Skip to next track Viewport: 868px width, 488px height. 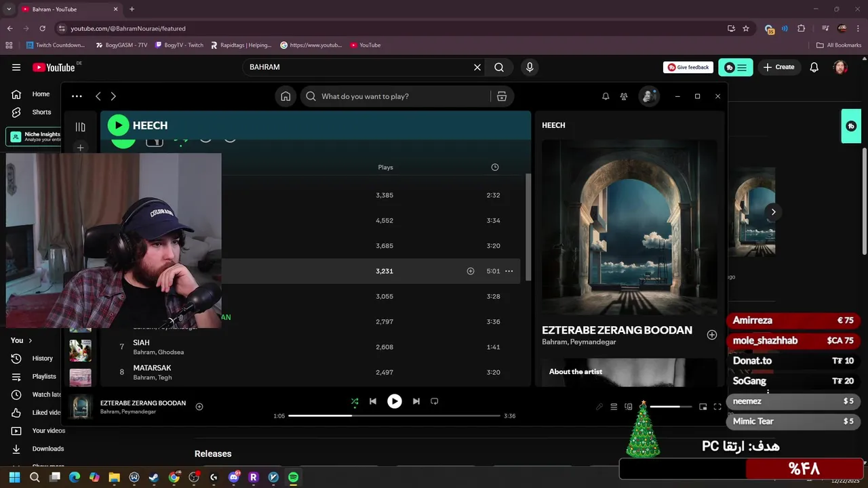coord(416,401)
